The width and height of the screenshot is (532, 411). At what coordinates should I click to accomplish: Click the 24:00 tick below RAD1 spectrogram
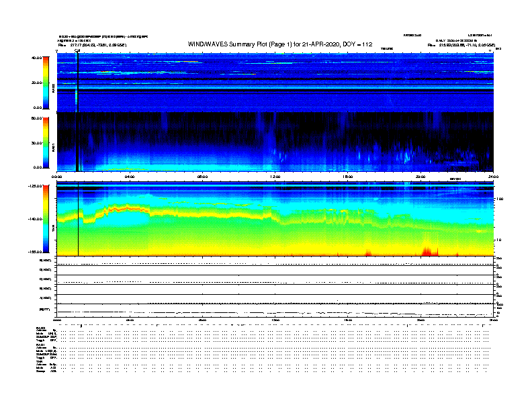coord(493,177)
